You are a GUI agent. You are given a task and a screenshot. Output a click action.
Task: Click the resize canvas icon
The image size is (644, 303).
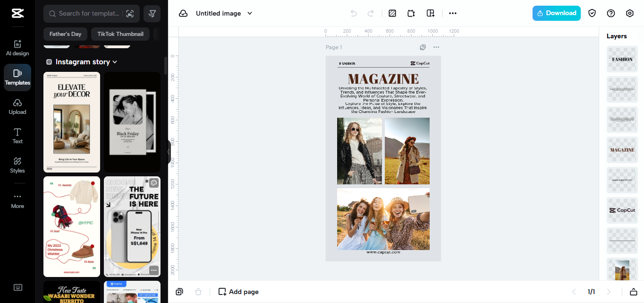(x=411, y=13)
